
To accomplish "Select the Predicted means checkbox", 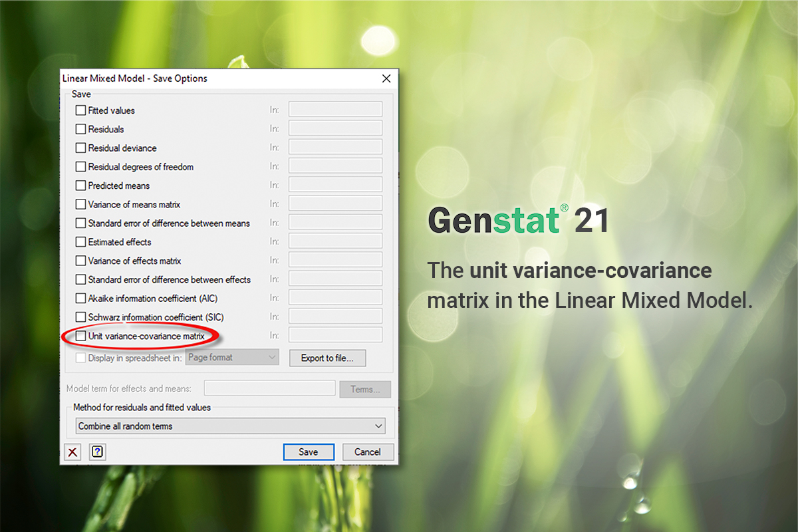I will pyautogui.click(x=80, y=186).
